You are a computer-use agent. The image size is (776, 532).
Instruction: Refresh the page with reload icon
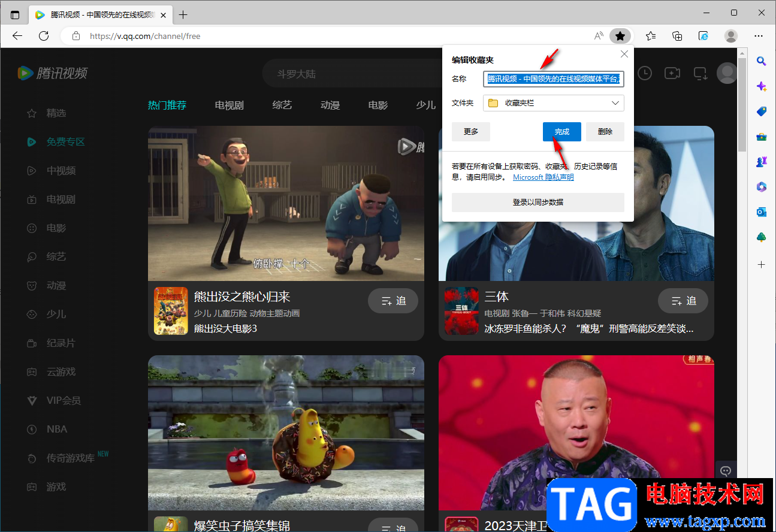pos(44,36)
